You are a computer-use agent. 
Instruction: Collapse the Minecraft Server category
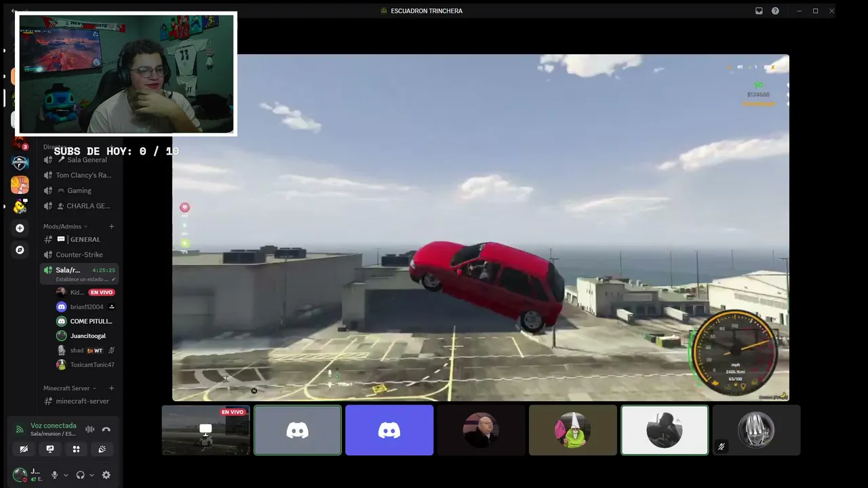70,388
